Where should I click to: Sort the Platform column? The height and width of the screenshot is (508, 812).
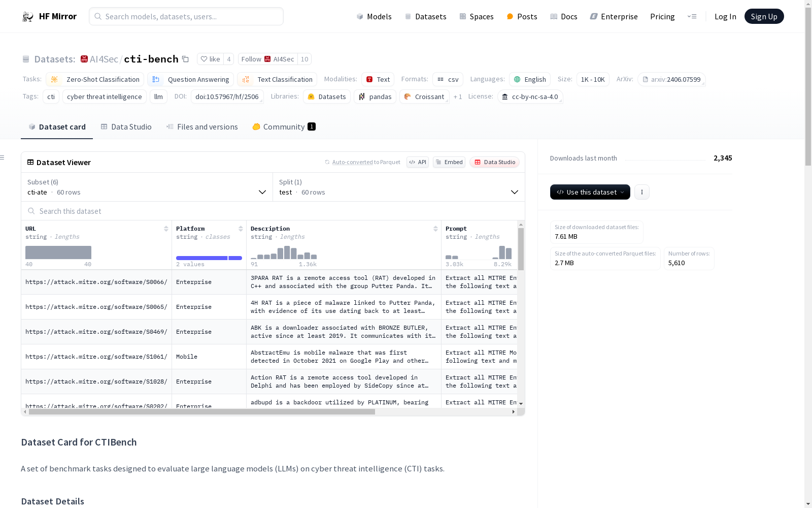pyautogui.click(x=241, y=229)
